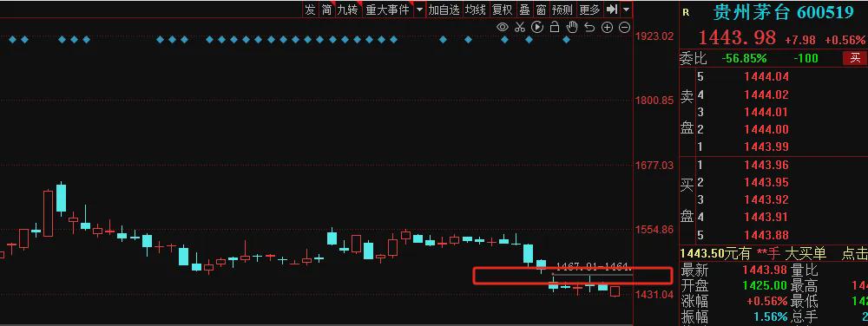Zoom in with the plus circle icon

[x=608, y=27]
